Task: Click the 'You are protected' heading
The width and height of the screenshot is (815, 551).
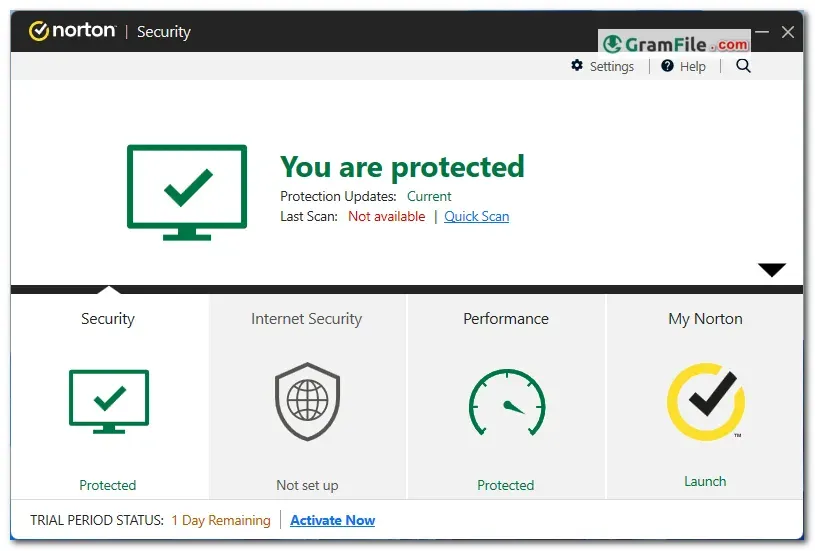Action: point(402,167)
